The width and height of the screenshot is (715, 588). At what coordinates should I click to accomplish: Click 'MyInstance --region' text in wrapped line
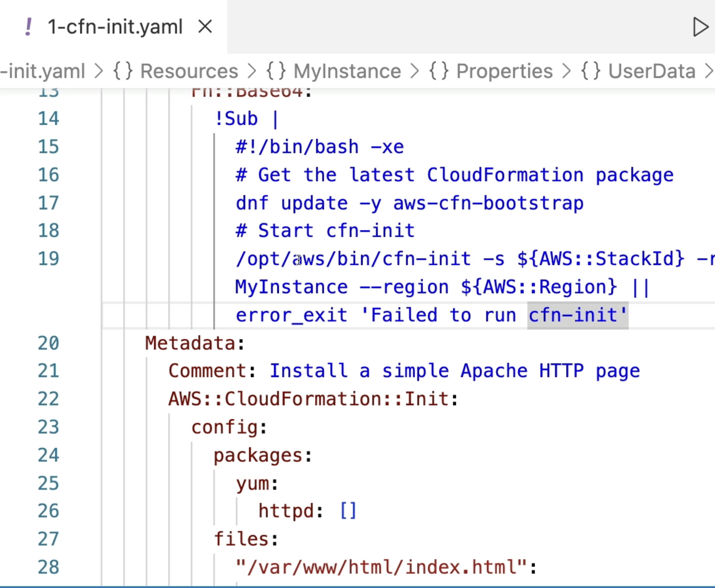tap(342, 287)
